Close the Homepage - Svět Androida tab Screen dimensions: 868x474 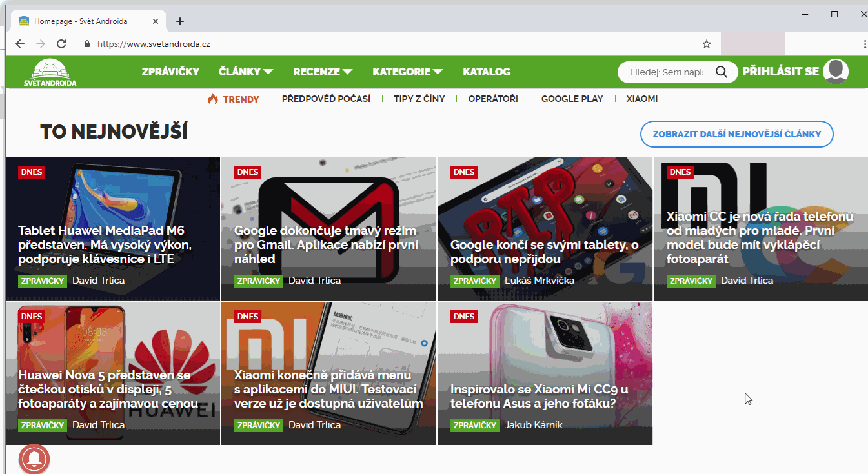156,21
